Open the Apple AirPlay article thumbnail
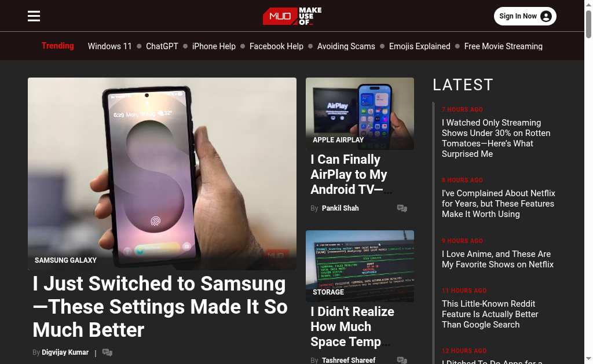593x364 pixels. (360, 113)
